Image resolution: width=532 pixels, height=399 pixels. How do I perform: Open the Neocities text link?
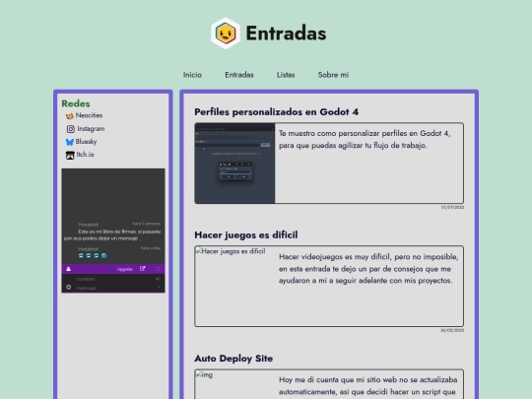point(89,115)
